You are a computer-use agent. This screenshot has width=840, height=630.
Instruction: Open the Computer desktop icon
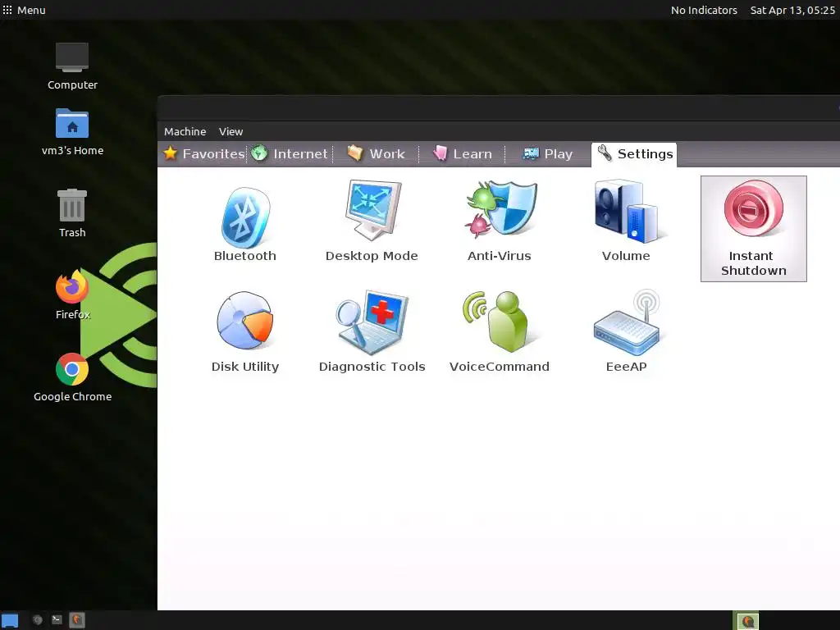click(72, 66)
